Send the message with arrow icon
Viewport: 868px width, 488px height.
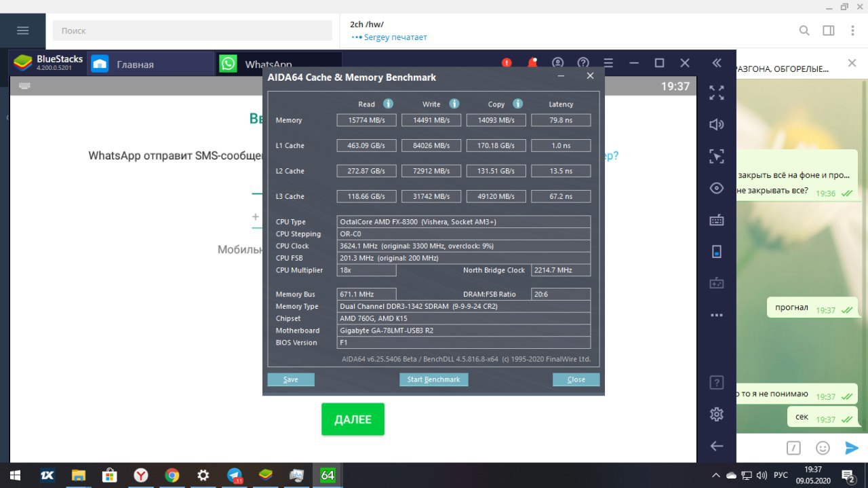tap(852, 447)
